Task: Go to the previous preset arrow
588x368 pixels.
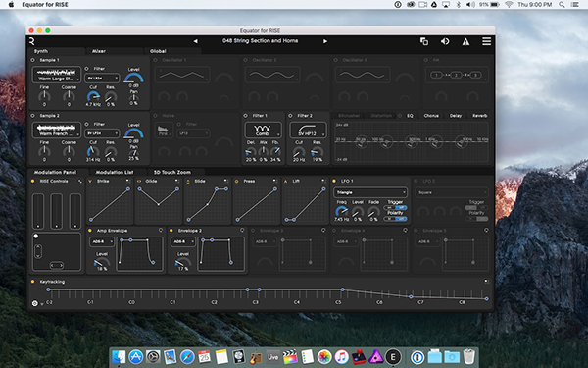Action: pyautogui.click(x=195, y=41)
